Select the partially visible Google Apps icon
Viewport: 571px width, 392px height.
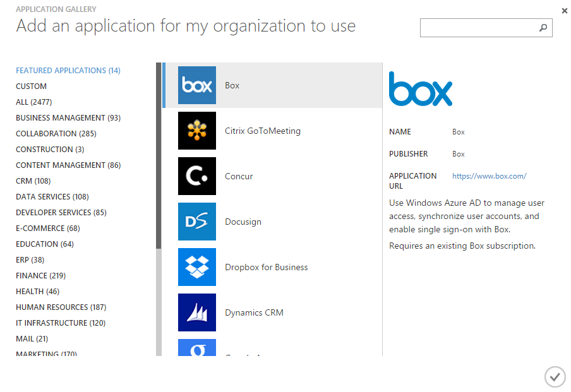(196, 351)
